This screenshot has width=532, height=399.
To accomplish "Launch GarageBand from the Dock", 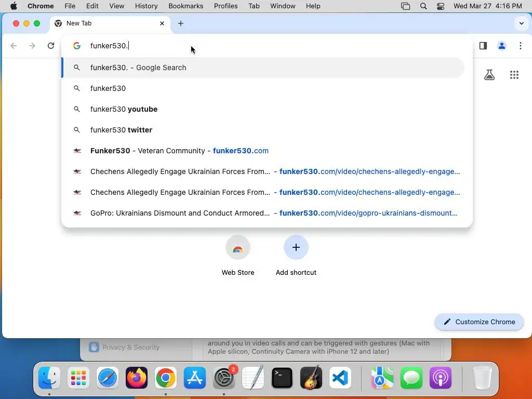I will pos(311,378).
